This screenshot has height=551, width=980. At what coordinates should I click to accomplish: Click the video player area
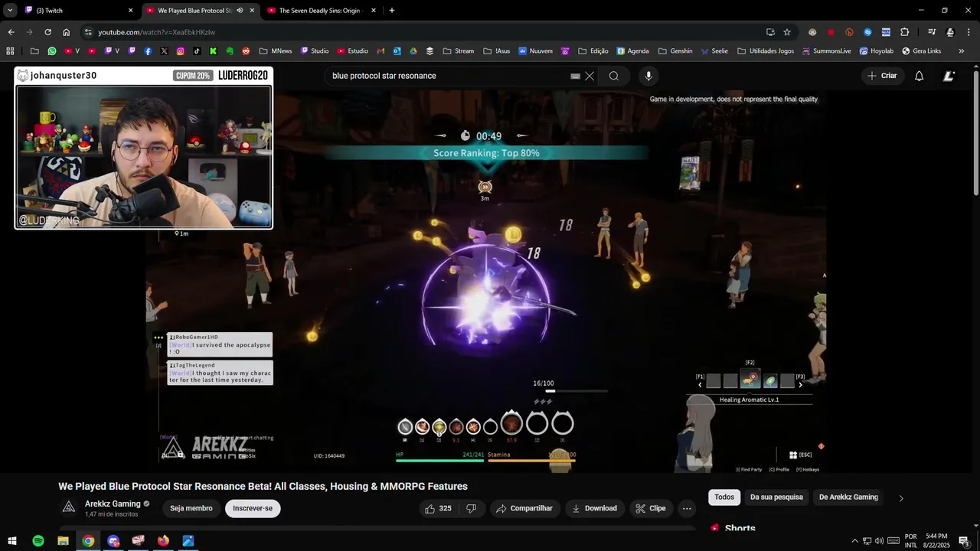pos(485,282)
